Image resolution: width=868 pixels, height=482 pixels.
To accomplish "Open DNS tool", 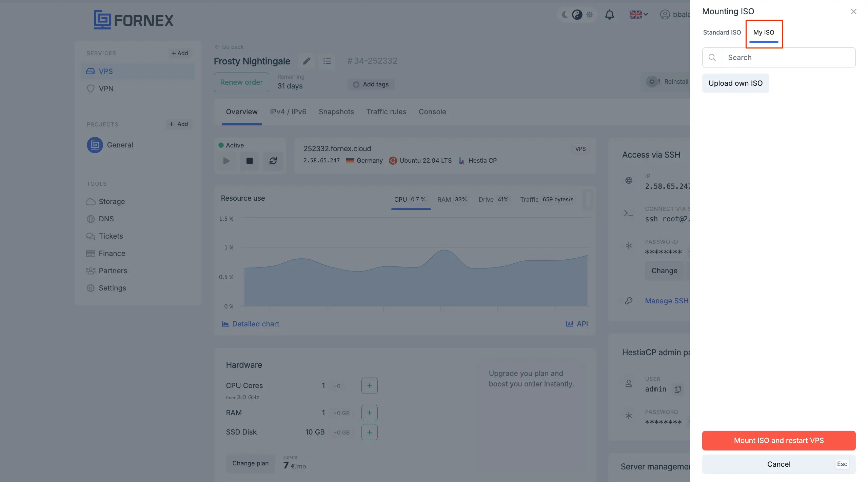I will pos(100,219).
